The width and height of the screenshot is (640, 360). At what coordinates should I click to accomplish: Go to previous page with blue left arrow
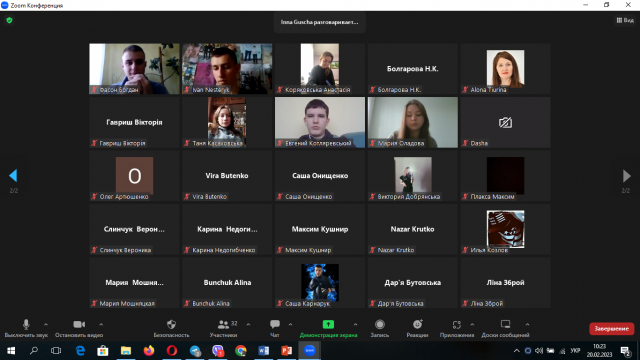tap(13, 176)
